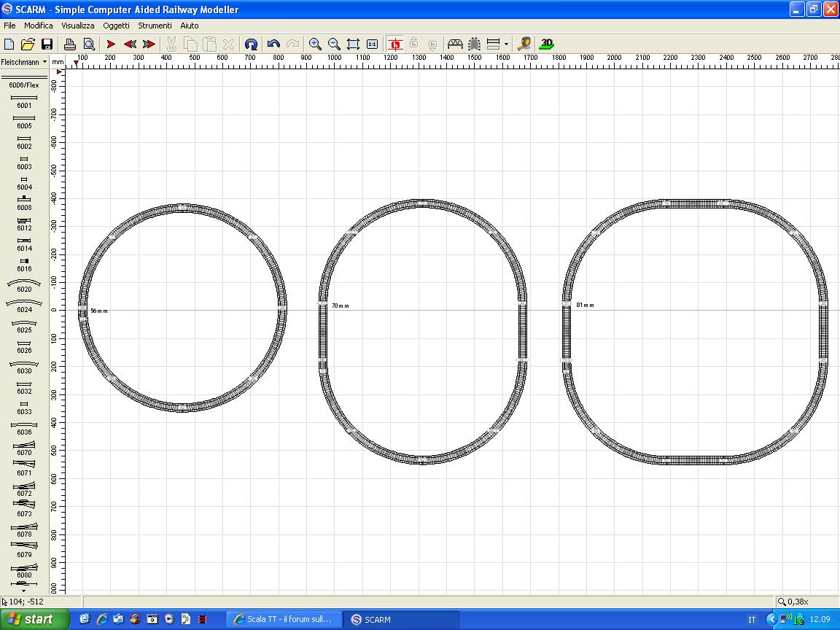
Task: Select track piece 6003
Action: pyautogui.click(x=24, y=163)
